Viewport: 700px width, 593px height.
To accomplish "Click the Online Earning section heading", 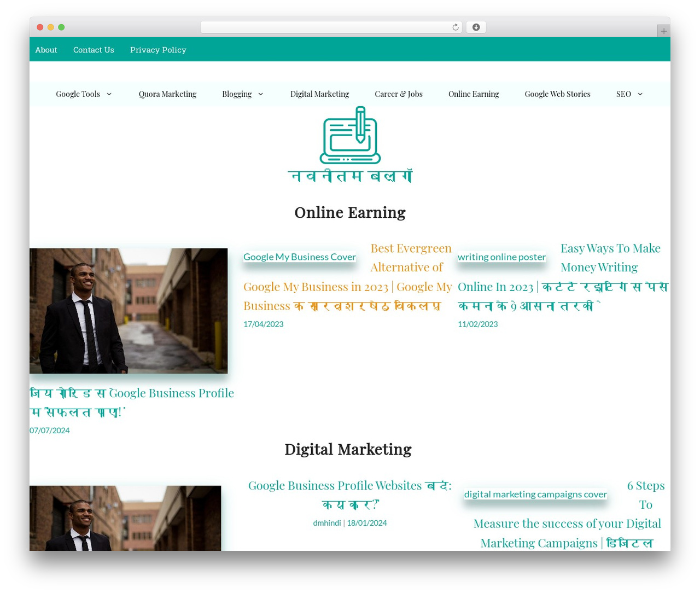I will 350,212.
